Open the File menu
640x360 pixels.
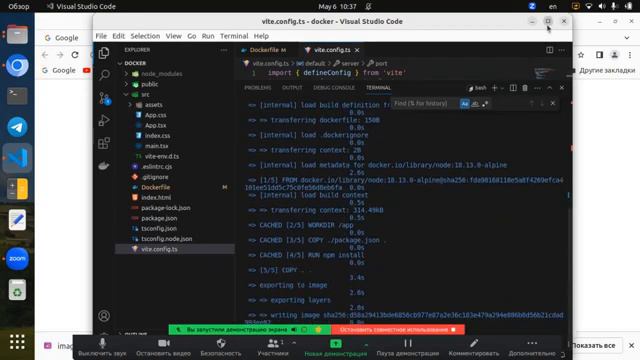point(101,36)
